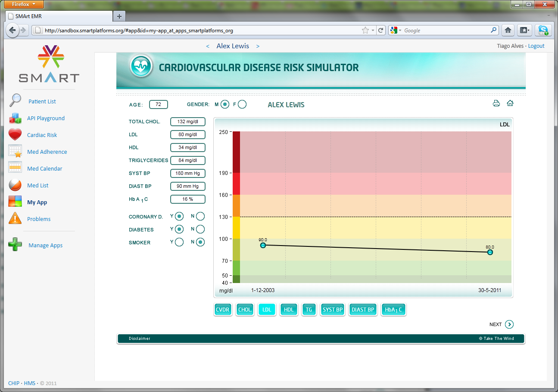This screenshot has width=558, height=392.
Task: Open the Cardiac Risk heart icon
Action: coord(15,134)
